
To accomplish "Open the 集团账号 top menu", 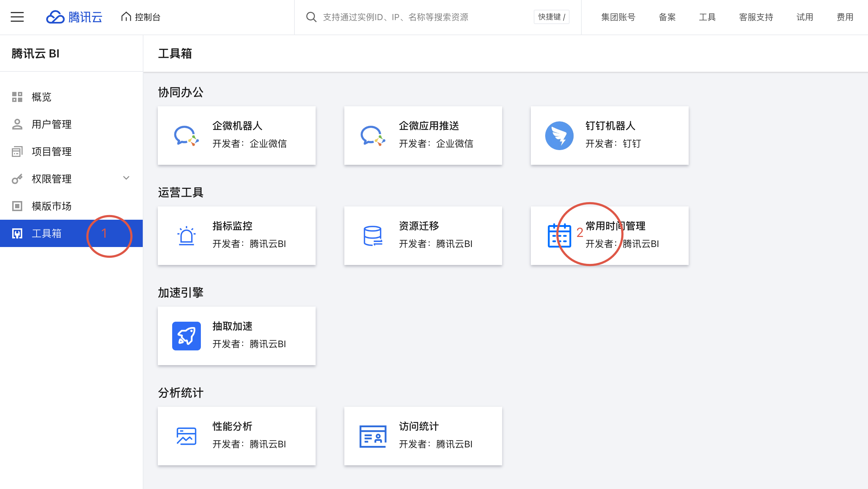I will (618, 17).
